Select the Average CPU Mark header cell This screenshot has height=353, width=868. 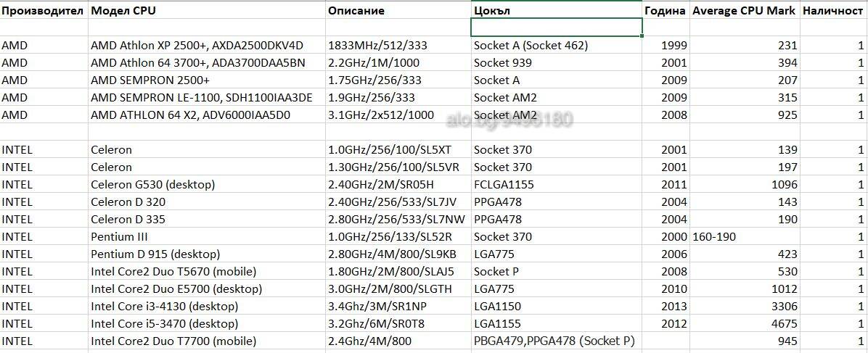745,11
